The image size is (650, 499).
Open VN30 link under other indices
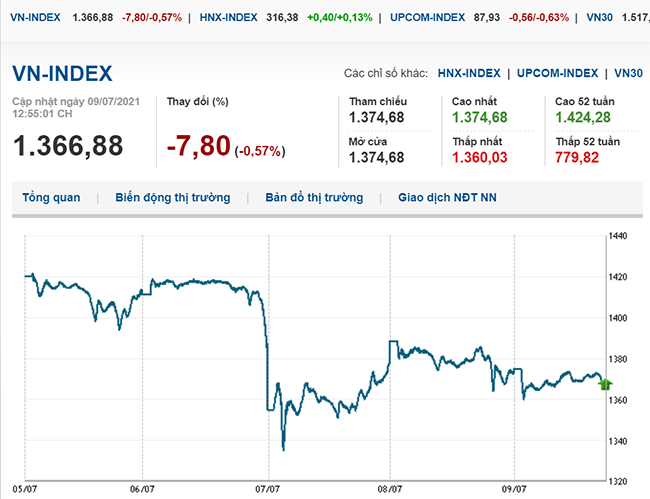628,73
